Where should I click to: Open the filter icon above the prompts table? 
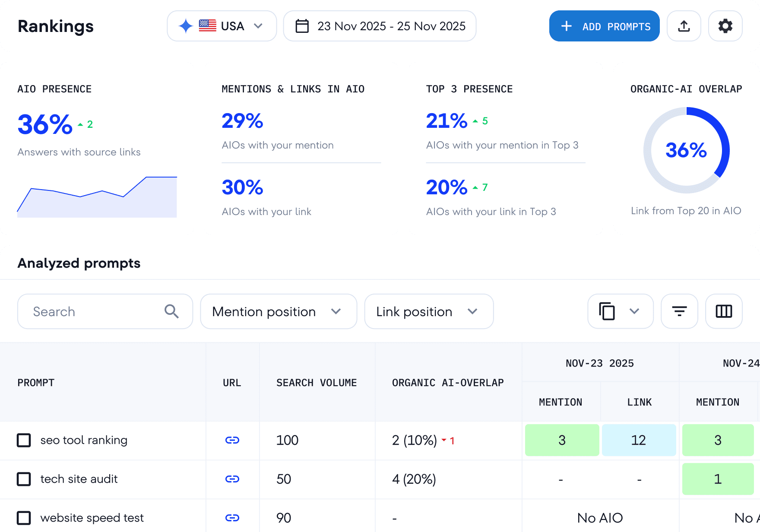click(x=679, y=311)
